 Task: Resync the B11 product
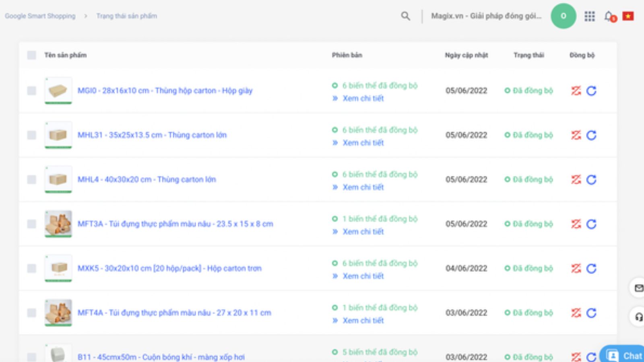[x=591, y=357]
